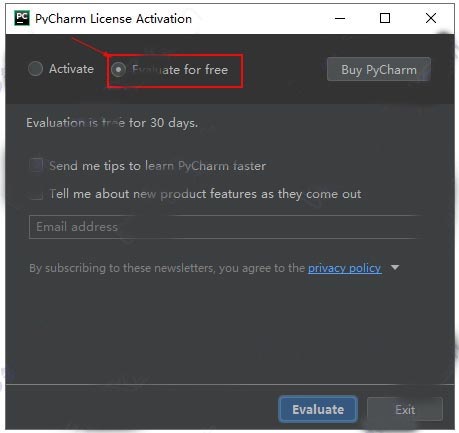Click the 'Activate' option label text
Screen dimensions: 459x433
coord(71,69)
